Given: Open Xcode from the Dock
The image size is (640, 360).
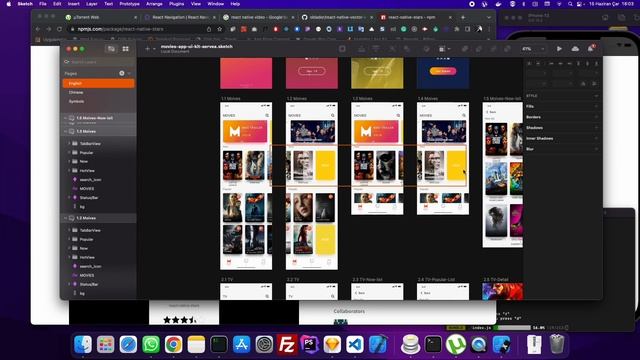Looking at the screenshot, I should [x=378, y=344].
